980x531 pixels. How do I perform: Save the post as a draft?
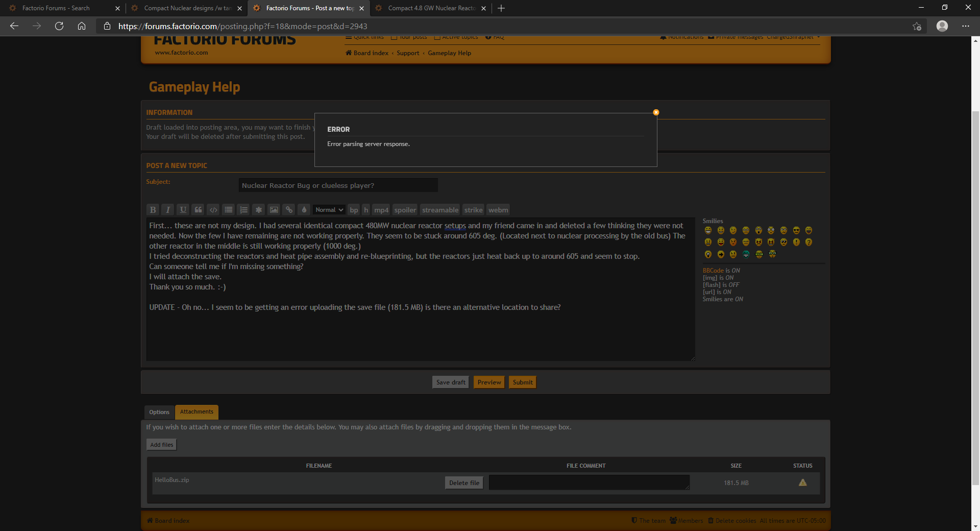pos(451,382)
